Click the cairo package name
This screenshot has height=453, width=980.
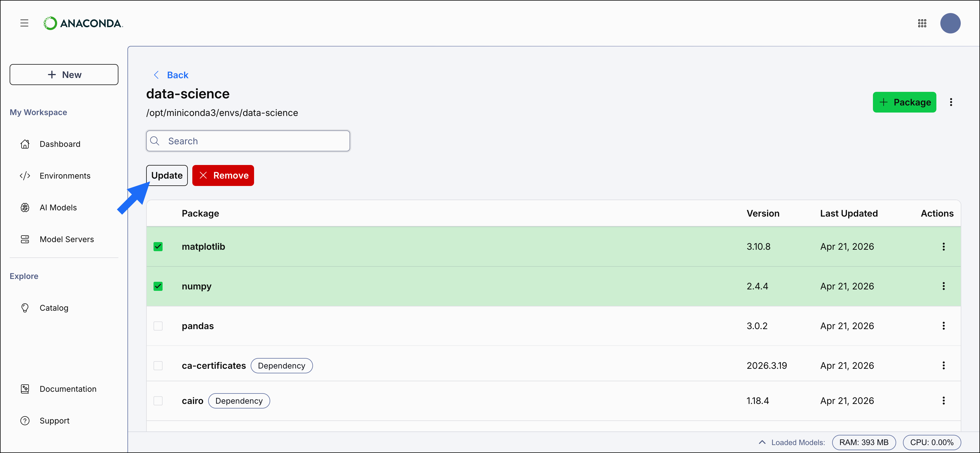[x=193, y=401]
